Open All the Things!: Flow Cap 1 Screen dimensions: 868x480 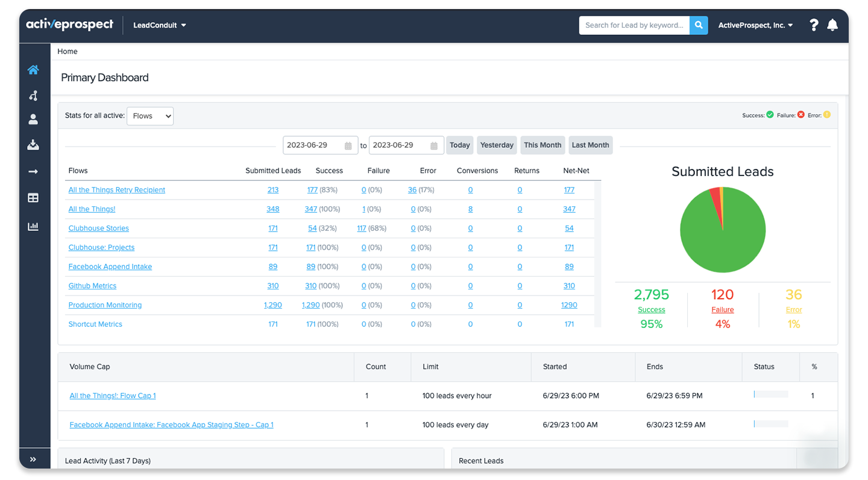point(113,396)
